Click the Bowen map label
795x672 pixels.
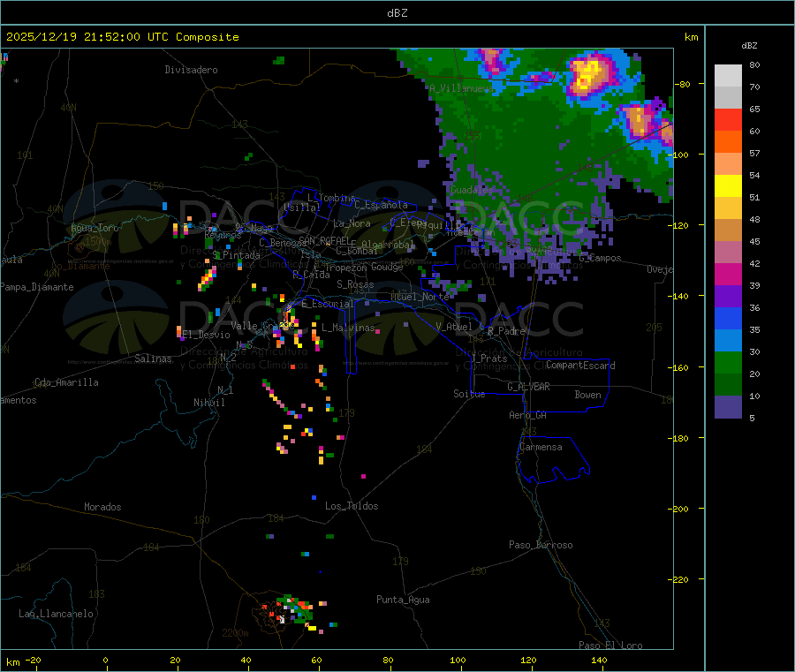(587, 395)
